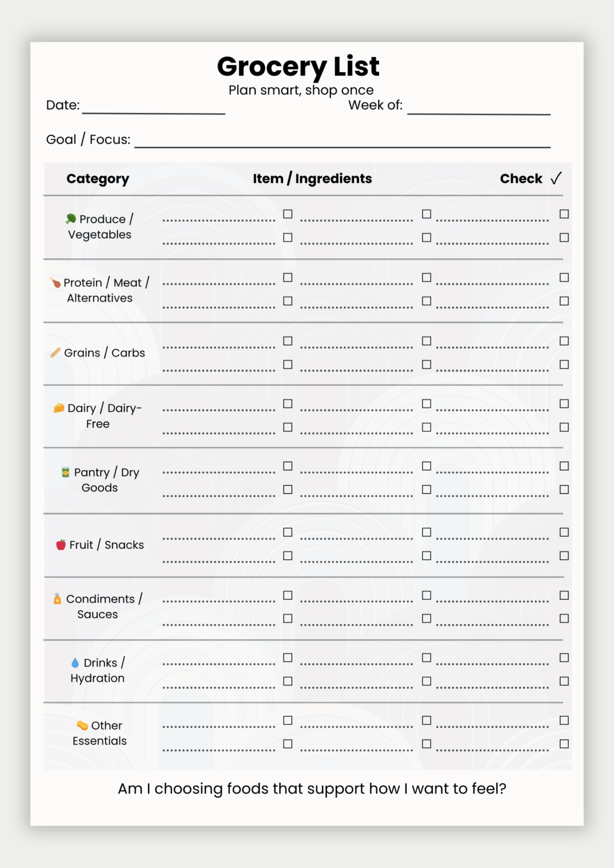Tick the bottom middle checkbox in Fruit / Snacks
Viewport: 614px width, 868px height.
point(426,555)
